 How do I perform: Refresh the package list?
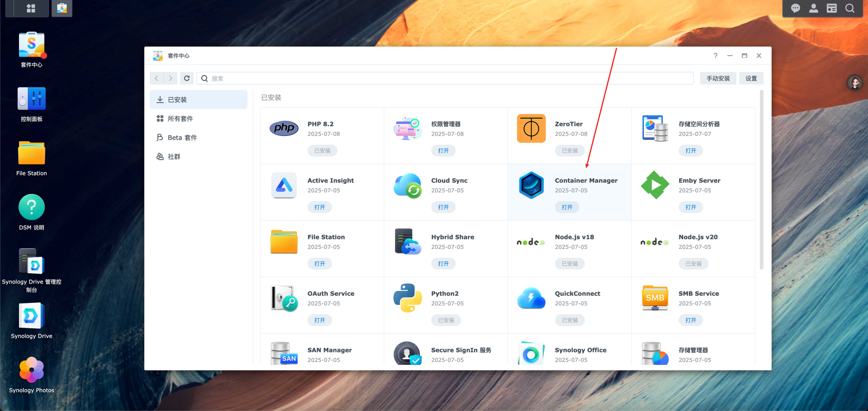tap(187, 78)
